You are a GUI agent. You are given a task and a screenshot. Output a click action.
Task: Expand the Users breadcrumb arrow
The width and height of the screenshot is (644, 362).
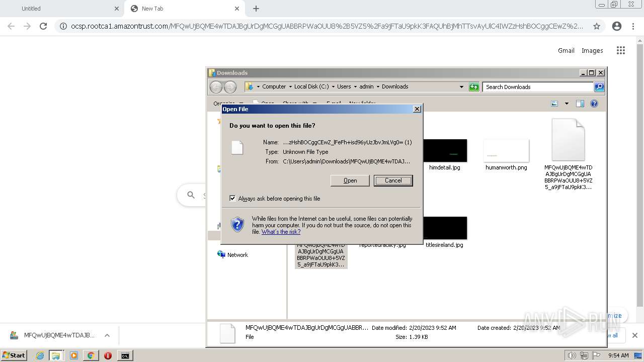(355, 86)
